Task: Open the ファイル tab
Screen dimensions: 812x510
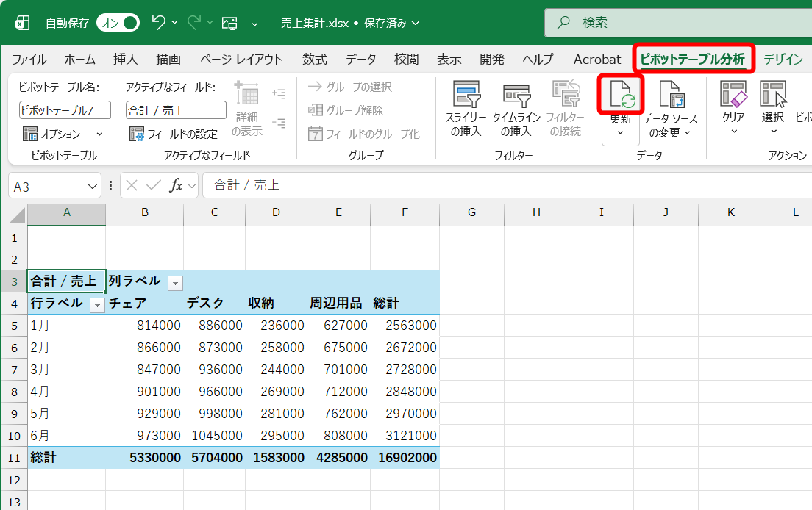Action: 29,60
